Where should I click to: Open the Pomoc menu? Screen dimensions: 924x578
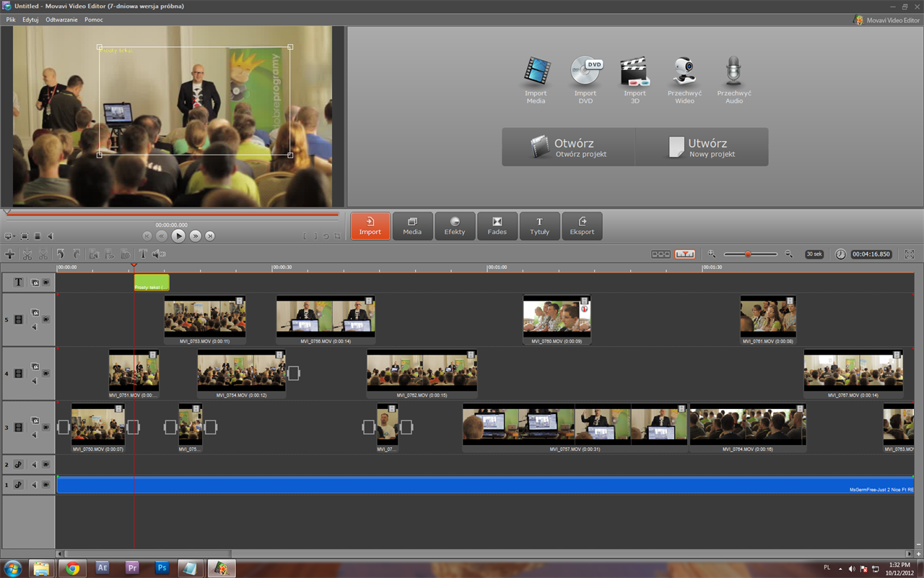[94, 20]
